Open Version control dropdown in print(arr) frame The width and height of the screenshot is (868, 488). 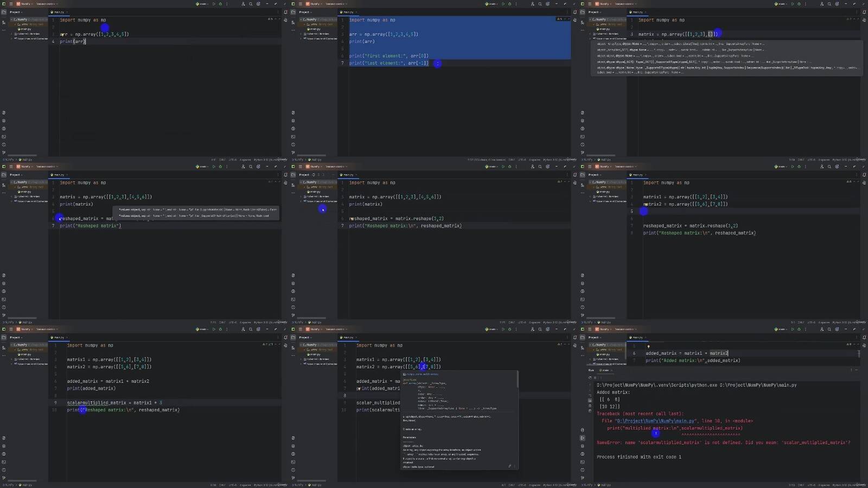pos(47,4)
